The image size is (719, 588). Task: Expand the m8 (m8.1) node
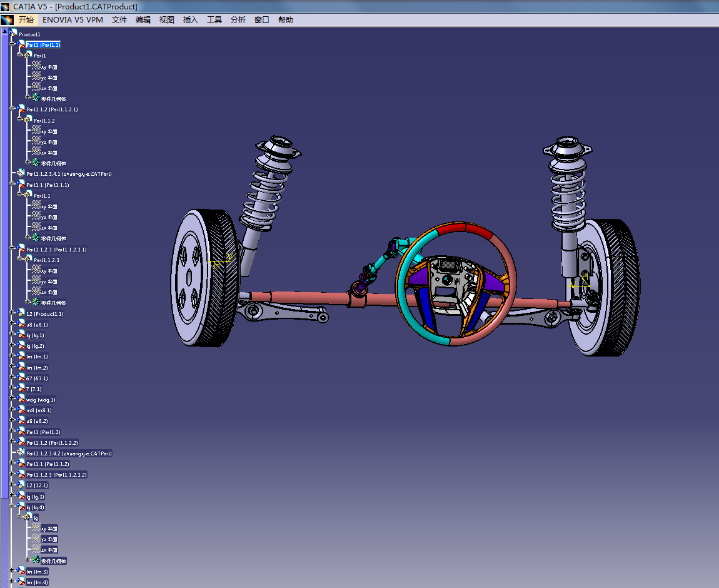tap(13, 410)
